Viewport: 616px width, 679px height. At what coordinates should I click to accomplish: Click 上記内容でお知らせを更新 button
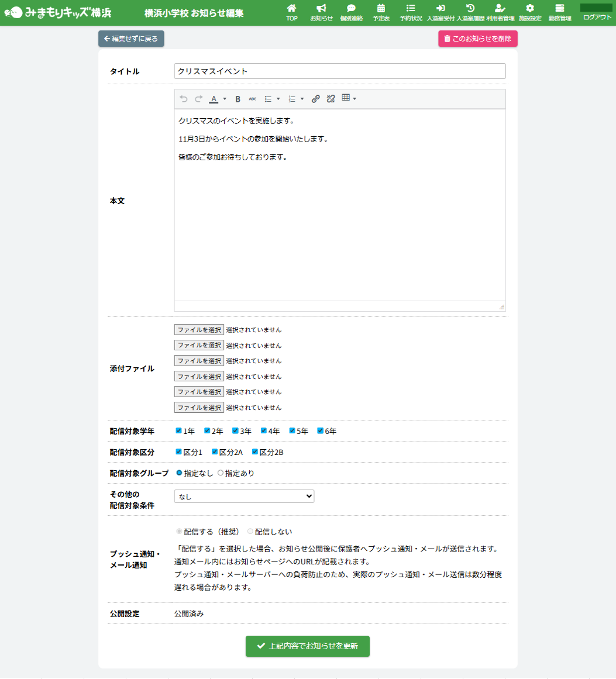(308, 646)
